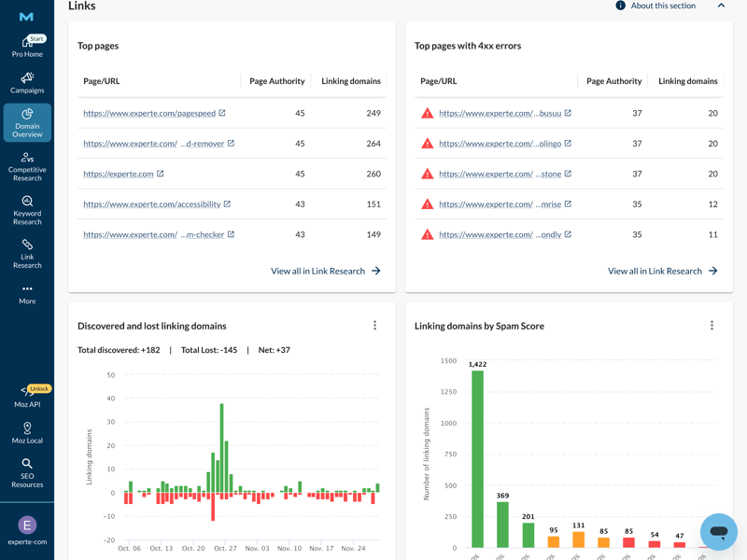Screen dimensions: 747x560
Task: Open Pro Home in sidebar
Action: click(27, 47)
